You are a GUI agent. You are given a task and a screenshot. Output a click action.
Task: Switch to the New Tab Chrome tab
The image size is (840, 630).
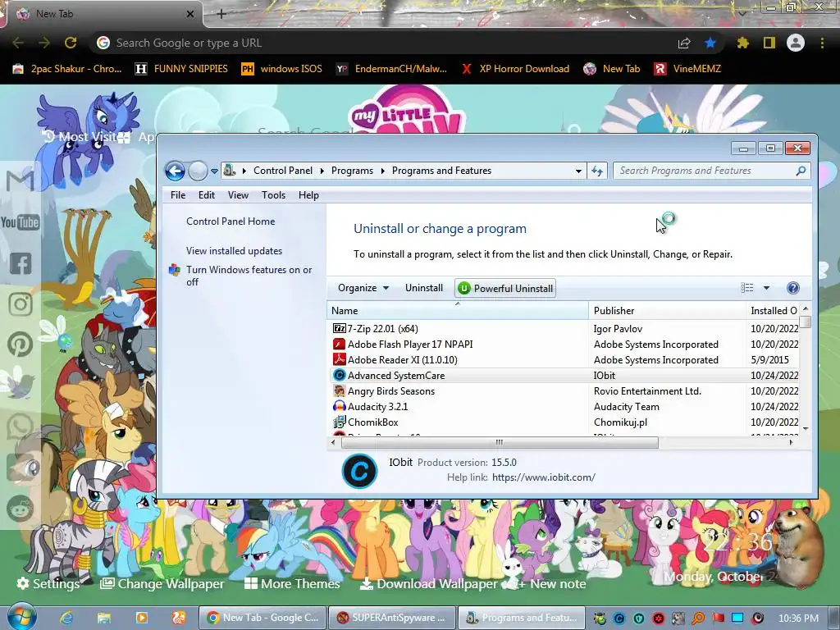(102, 14)
